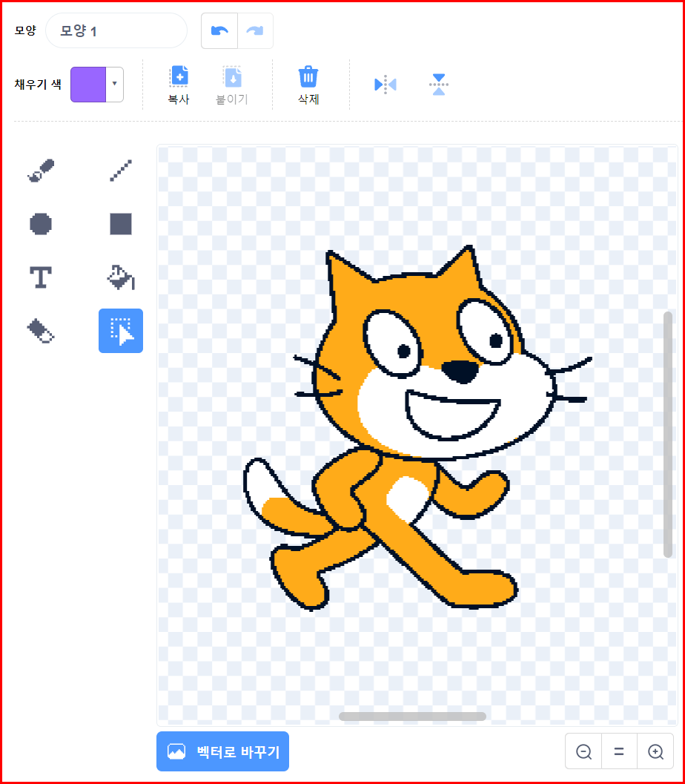Choose the Circle shape tool
Image resolution: width=685 pixels, height=784 pixels.
[41, 224]
